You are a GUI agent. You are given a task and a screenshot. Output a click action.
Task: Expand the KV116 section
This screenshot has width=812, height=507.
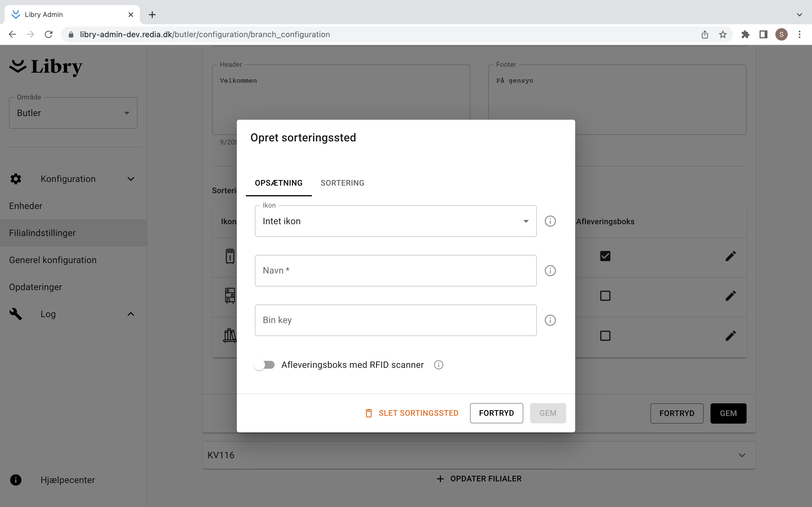(742, 455)
